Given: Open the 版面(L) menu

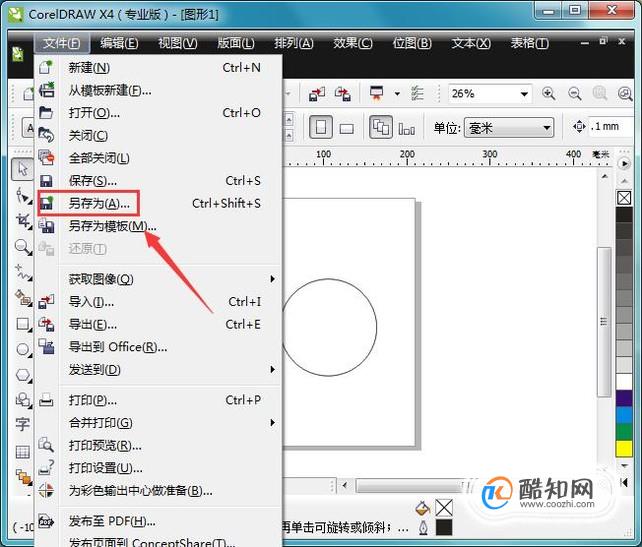Looking at the screenshot, I should pyautogui.click(x=235, y=43).
